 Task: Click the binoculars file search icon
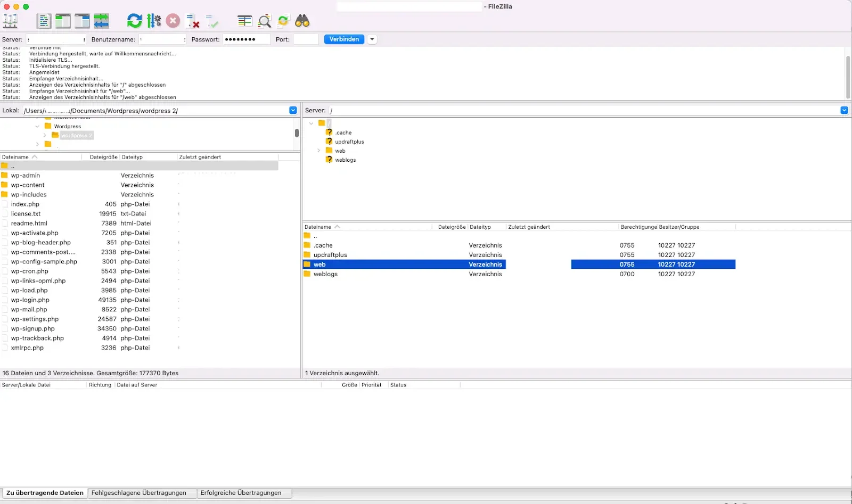(302, 21)
